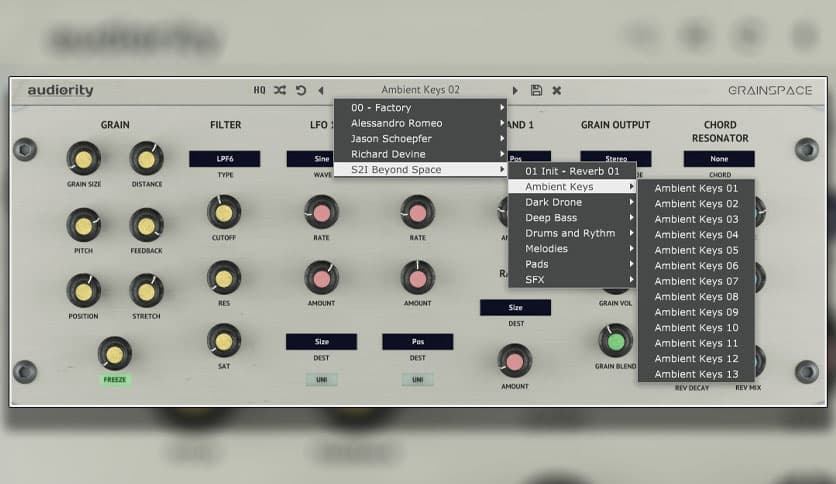
Task: Click the POSITION knob
Action: click(83, 291)
